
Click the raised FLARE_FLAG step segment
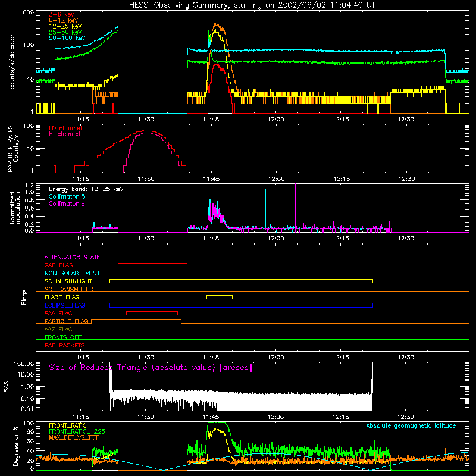(x=220, y=295)
